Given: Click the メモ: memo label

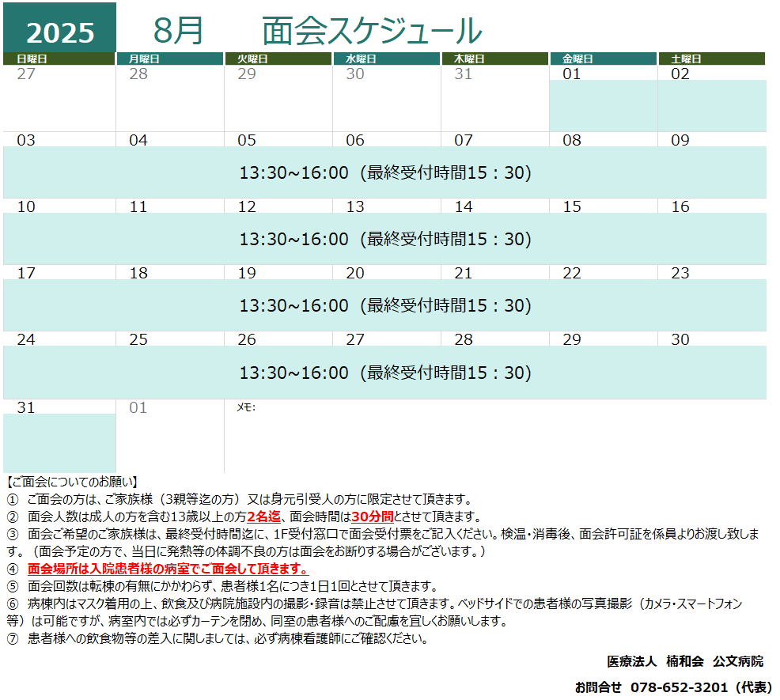Looking at the screenshot, I should point(246,407).
